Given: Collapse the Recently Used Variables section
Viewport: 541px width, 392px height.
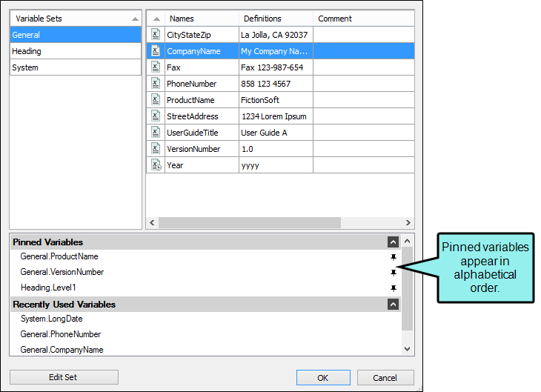Looking at the screenshot, I should (393, 304).
